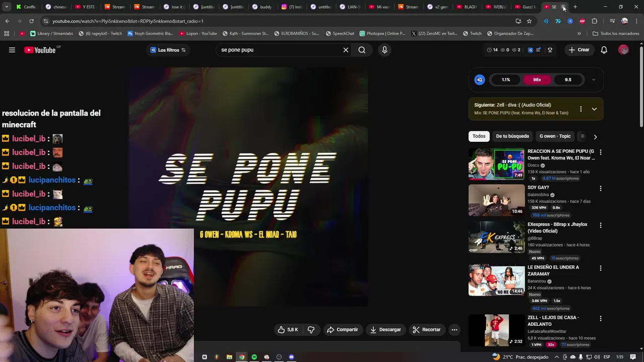Open the menu for 'EXexpress - BBrap' video
This screenshot has width=644, height=362.
(x=600, y=225)
